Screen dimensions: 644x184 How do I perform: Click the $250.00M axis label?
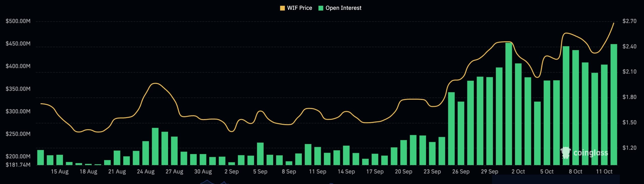pos(18,134)
